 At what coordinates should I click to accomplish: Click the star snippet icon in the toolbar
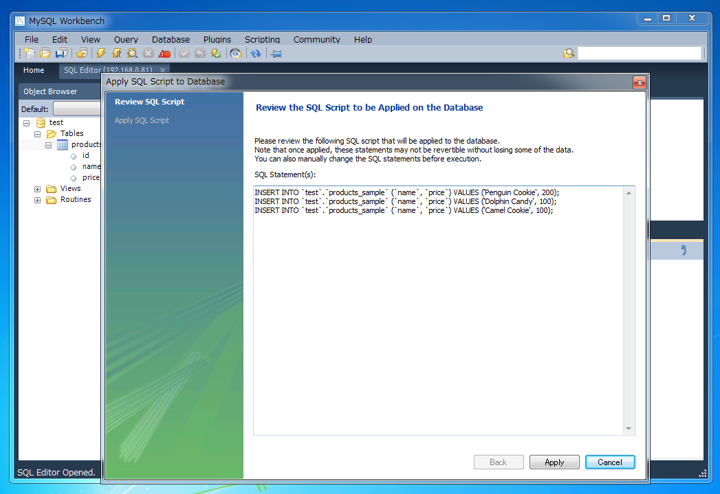click(82, 53)
